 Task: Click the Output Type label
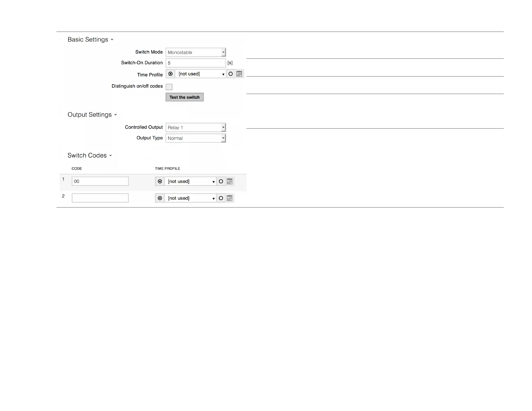point(150,138)
